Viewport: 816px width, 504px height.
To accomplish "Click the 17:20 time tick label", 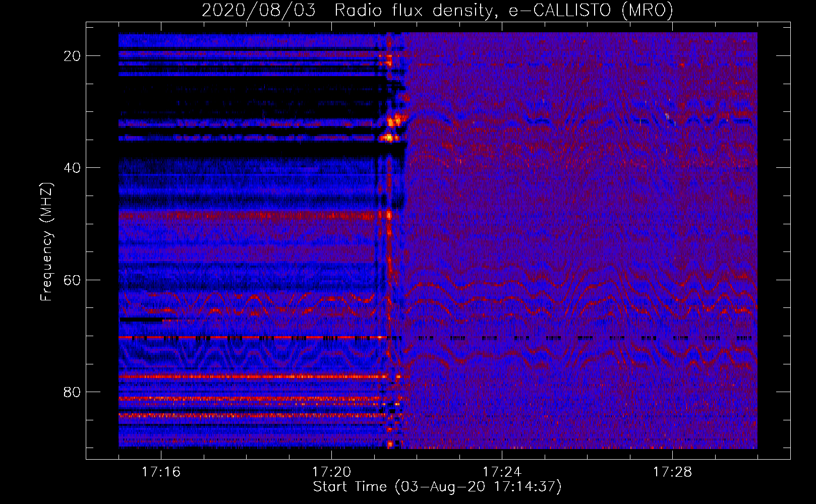I will coord(331,472).
